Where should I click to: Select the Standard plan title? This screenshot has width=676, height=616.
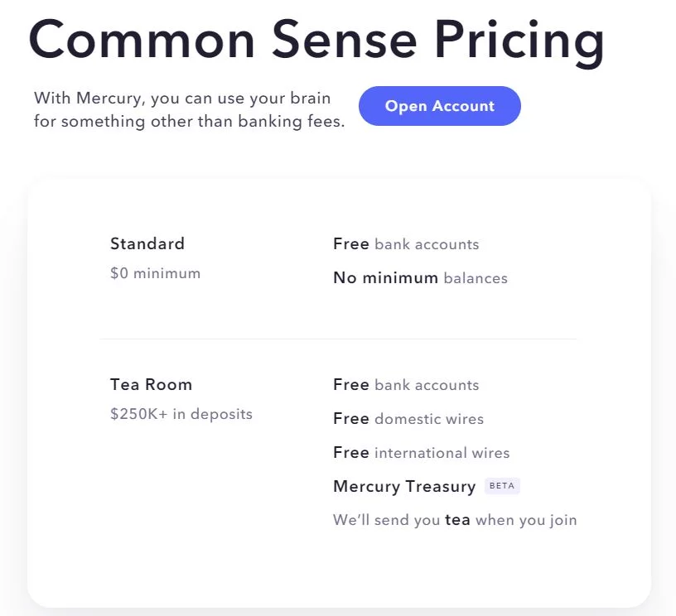tap(147, 243)
